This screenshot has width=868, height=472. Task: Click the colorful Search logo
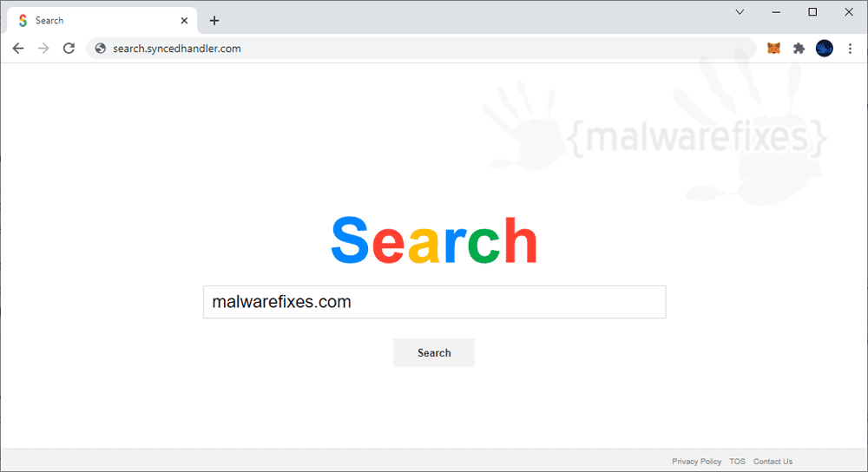coord(434,240)
